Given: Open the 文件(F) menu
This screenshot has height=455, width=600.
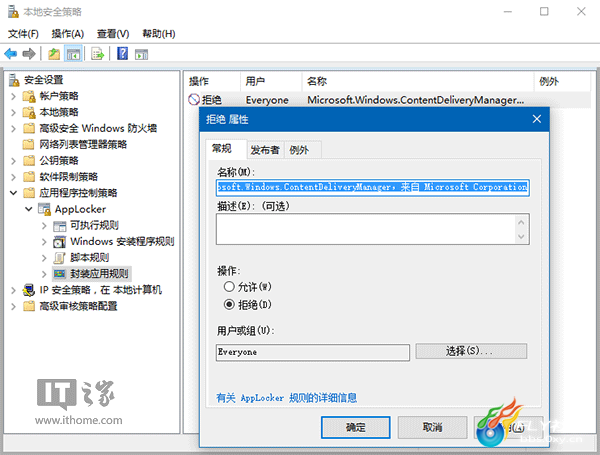Looking at the screenshot, I should tap(23, 34).
